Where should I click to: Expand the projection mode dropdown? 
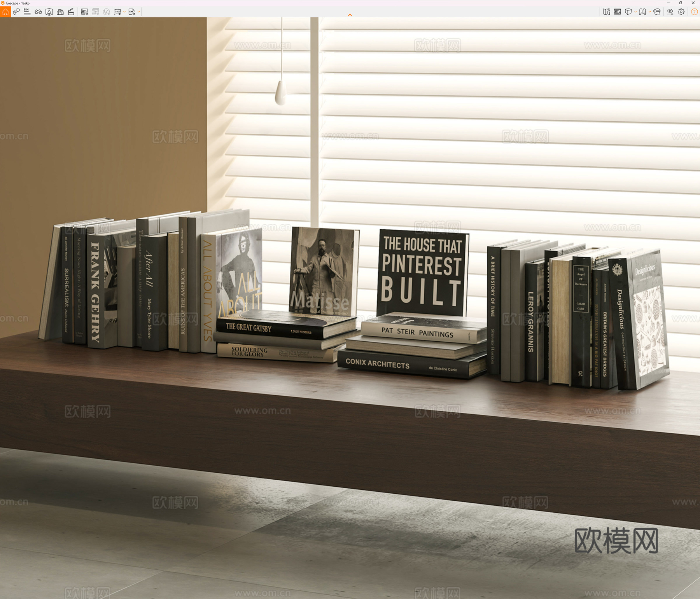(x=635, y=12)
